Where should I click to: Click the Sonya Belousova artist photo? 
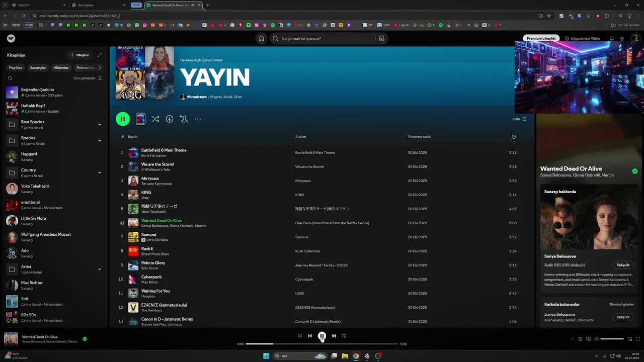(589, 217)
